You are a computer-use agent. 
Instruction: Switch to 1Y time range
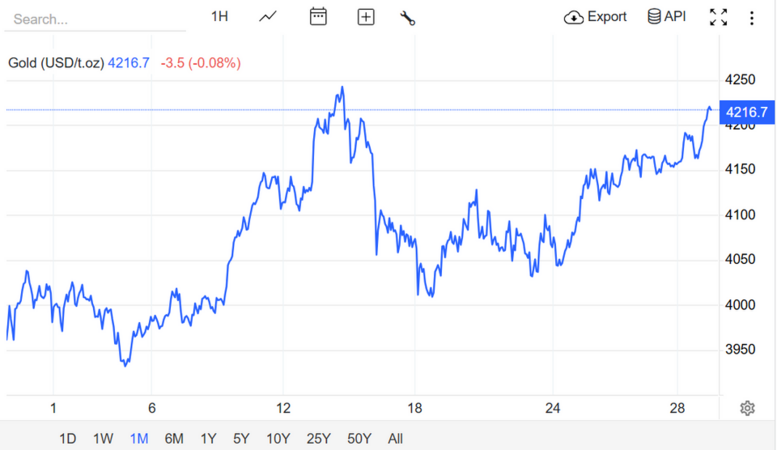pos(208,438)
